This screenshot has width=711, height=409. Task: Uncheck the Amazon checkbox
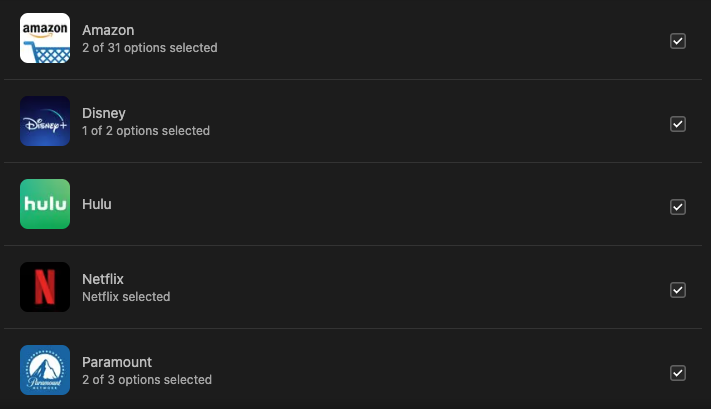(677, 41)
